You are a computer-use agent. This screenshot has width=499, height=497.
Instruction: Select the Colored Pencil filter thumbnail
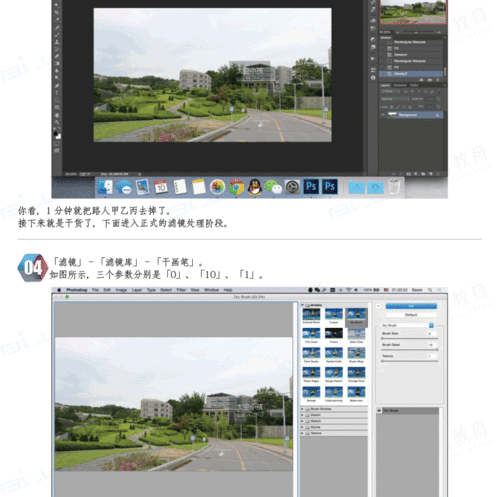tap(311, 315)
